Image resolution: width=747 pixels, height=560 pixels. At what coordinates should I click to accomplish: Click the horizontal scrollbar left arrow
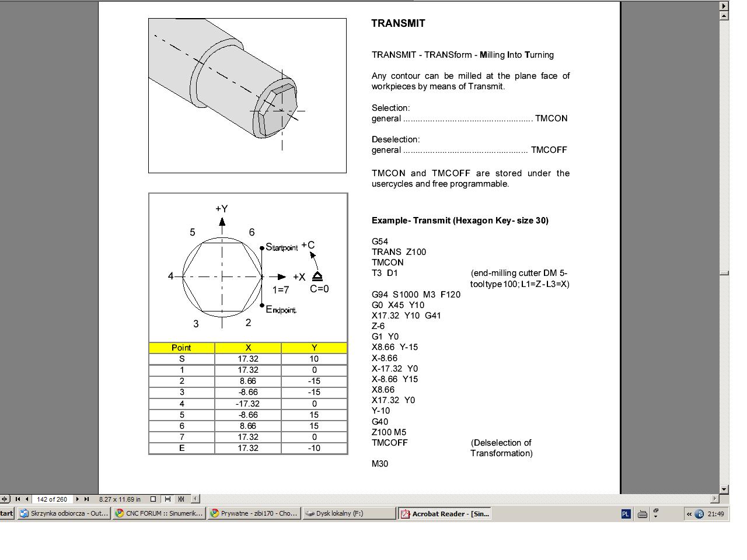tap(196, 499)
